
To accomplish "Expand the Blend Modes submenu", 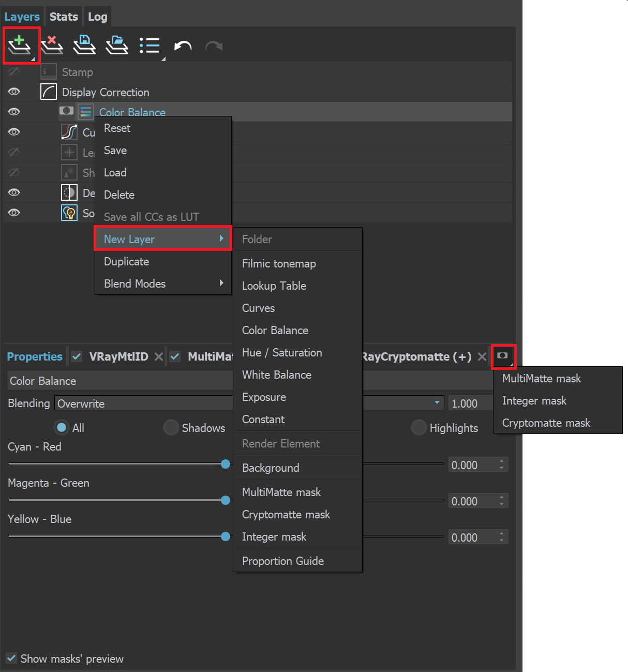I will click(x=163, y=283).
